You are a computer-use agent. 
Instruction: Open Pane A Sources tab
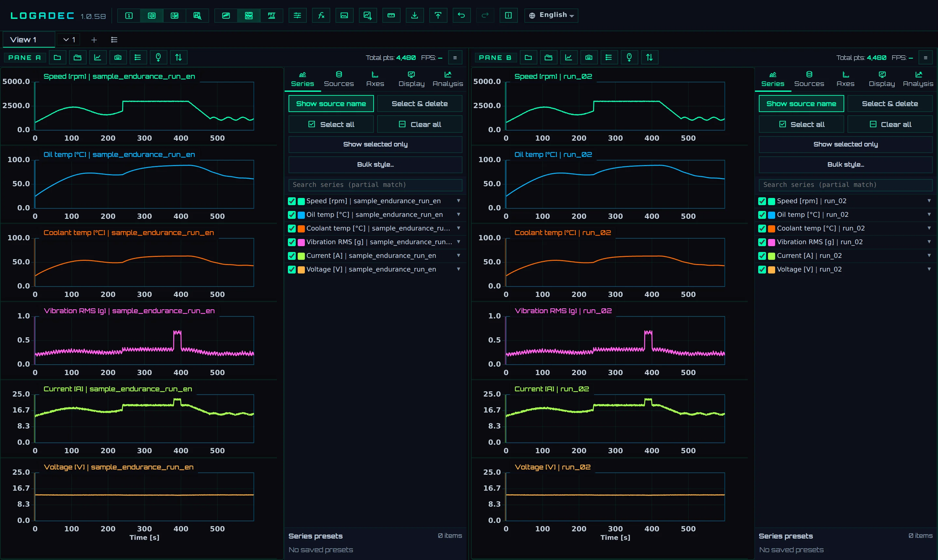pos(339,79)
